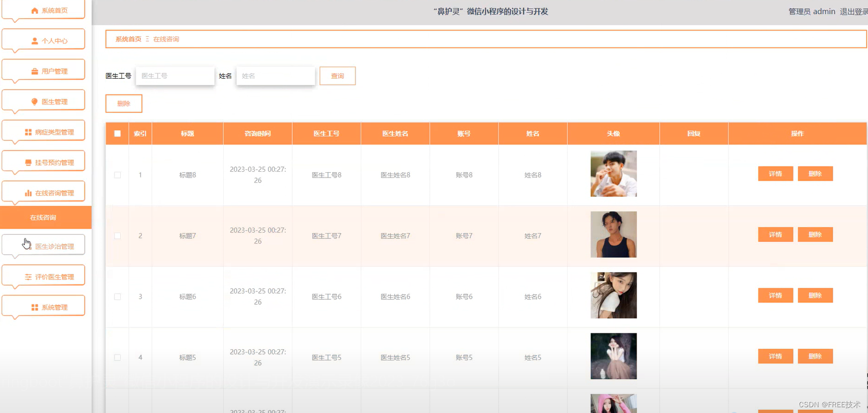This screenshot has width=868, height=413.
Task: Delete row 标题6 using 删除
Action: [815, 295]
